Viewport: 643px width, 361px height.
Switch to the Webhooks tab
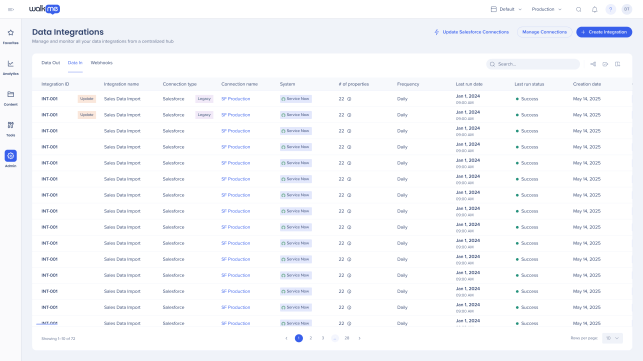pyautogui.click(x=101, y=63)
